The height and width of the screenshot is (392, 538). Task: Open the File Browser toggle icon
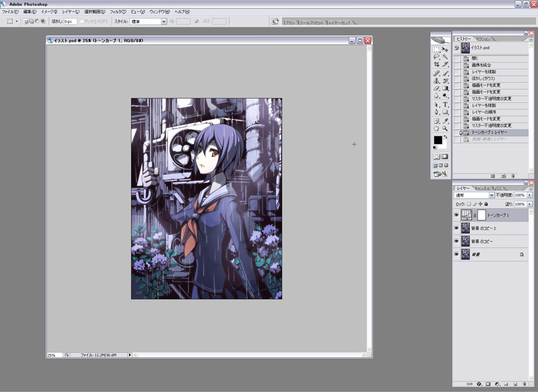(275, 22)
